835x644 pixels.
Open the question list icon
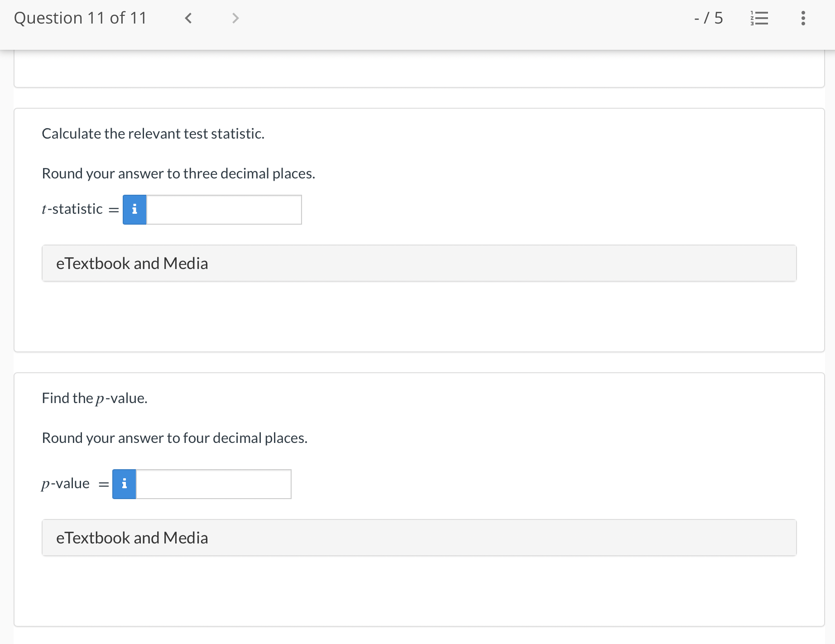coord(759,18)
